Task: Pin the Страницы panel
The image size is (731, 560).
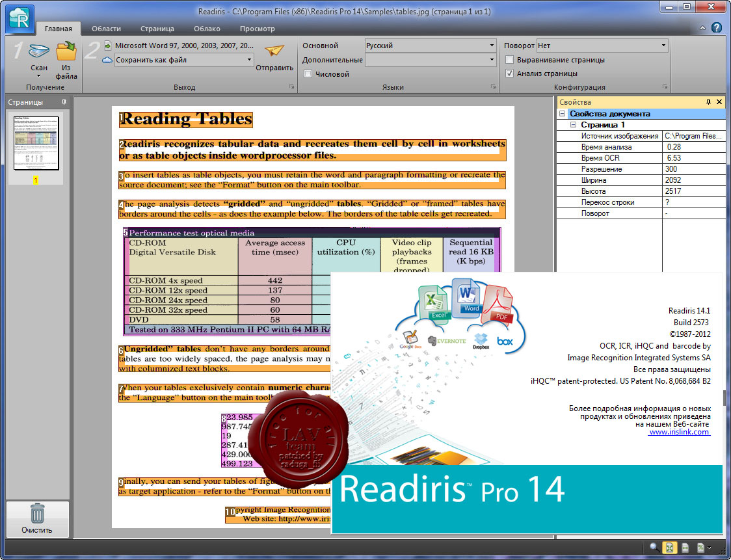Action: (x=64, y=101)
